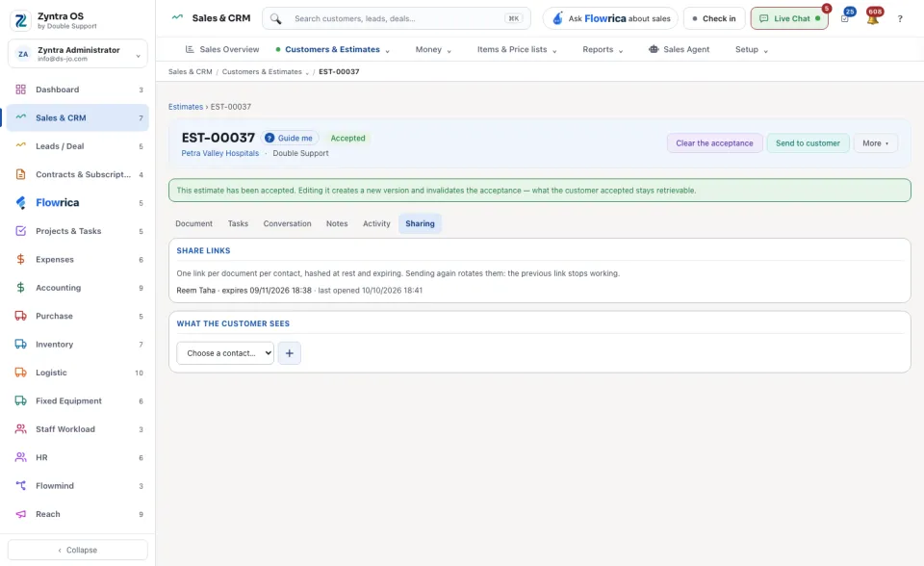Open the Sales Agent menu item

(x=679, y=49)
